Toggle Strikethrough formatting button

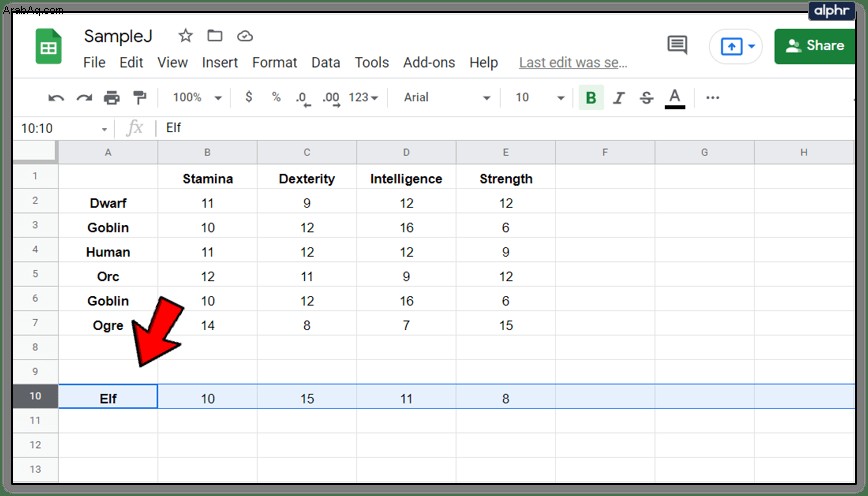click(647, 98)
